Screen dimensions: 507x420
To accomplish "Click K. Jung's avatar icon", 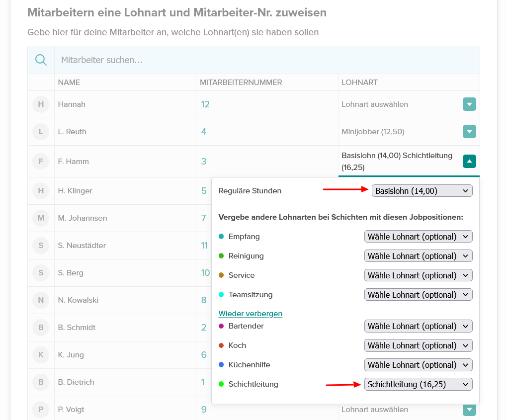I will [41, 355].
